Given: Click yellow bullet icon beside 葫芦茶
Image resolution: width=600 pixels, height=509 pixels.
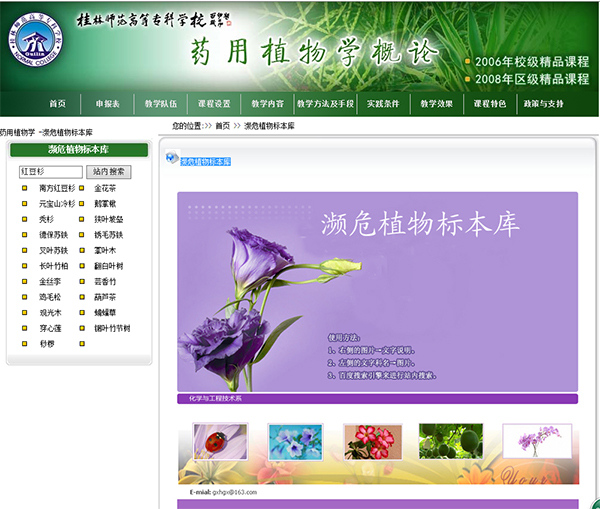Looking at the screenshot, I should (82, 297).
